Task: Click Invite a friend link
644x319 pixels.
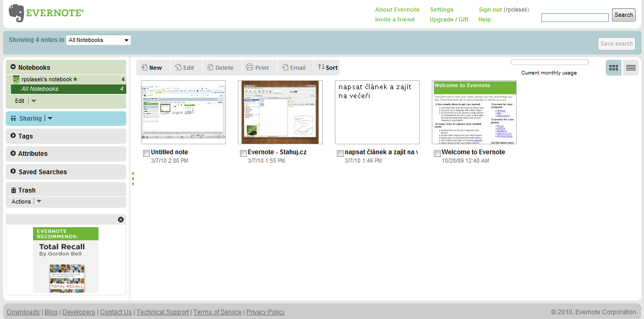Action: (x=395, y=19)
